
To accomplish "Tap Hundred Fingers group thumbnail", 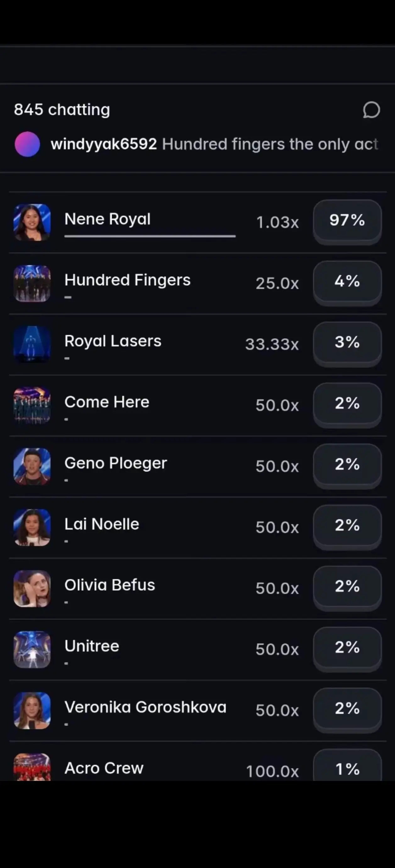I will (x=32, y=283).
